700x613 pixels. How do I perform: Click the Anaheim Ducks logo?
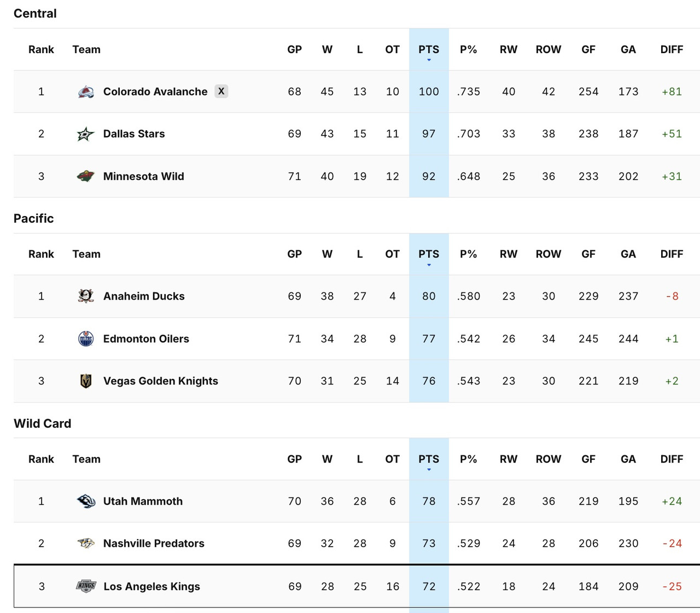point(86,296)
